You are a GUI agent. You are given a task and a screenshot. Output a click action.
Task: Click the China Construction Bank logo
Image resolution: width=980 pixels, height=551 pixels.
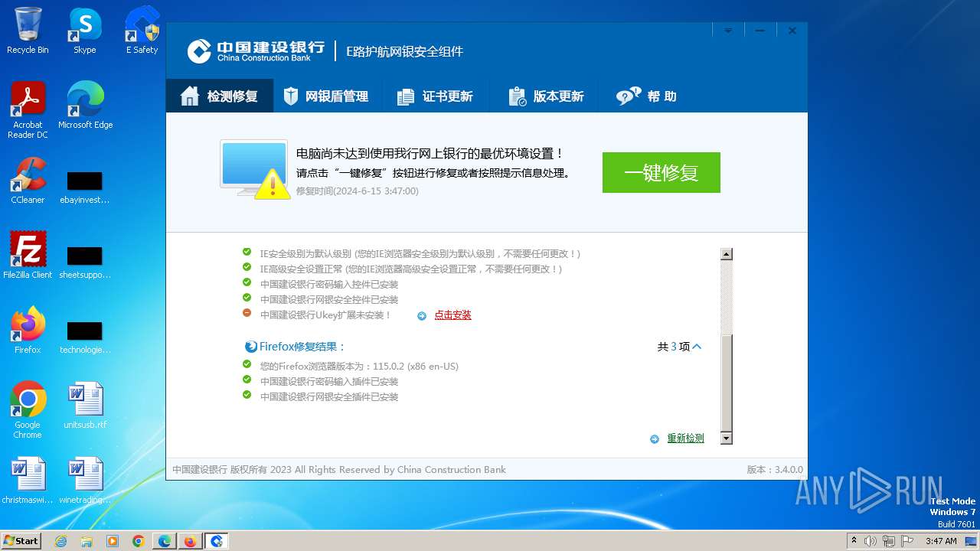[256, 51]
